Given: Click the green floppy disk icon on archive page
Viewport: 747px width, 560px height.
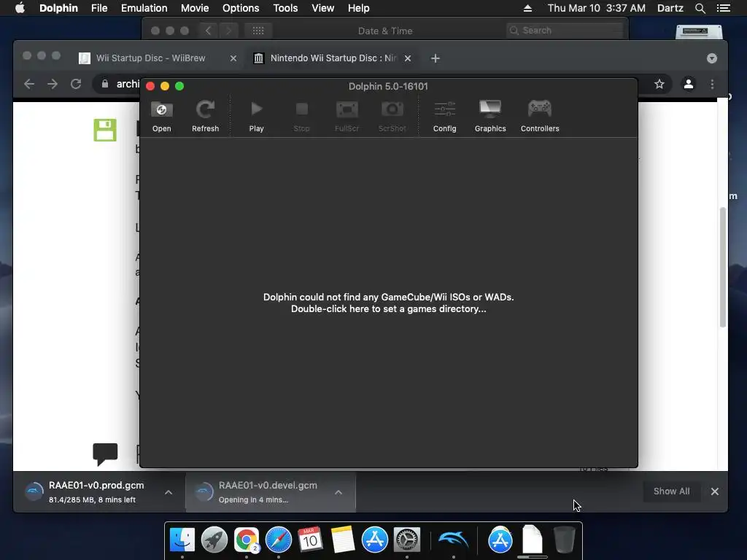Looking at the screenshot, I should tap(105, 130).
